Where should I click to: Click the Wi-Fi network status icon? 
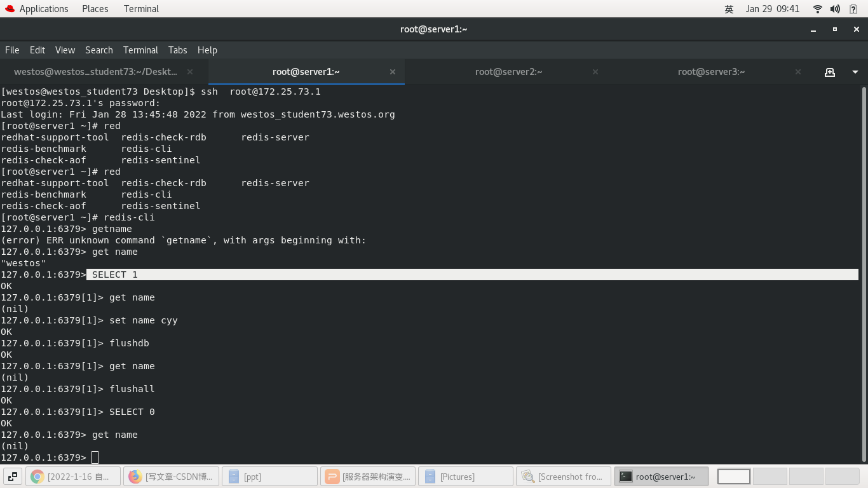[818, 9]
